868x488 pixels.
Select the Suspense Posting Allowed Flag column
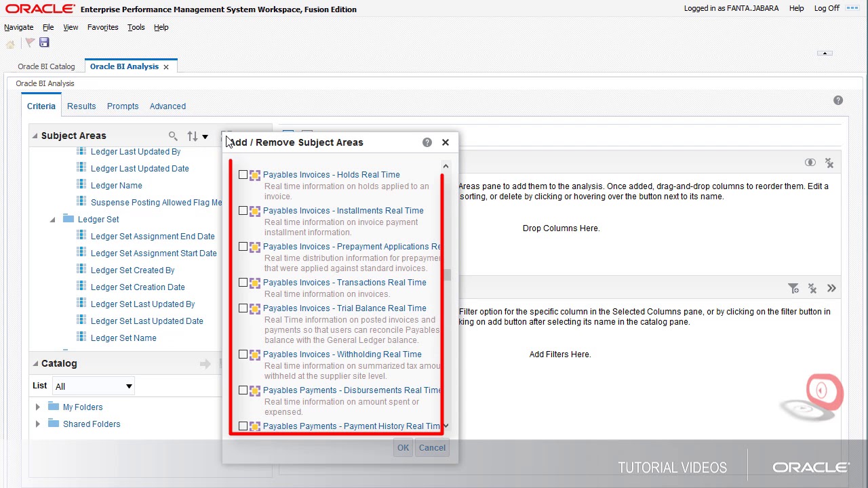(x=157, y=202)
